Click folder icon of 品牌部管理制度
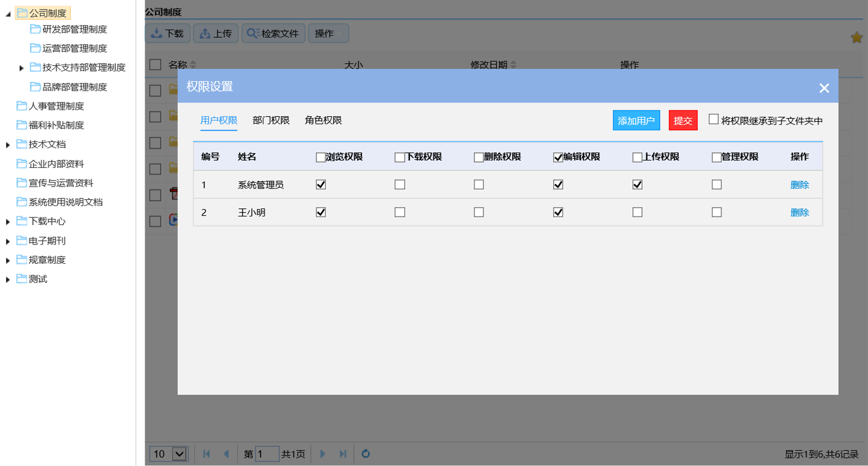 (x=35, y=87)
